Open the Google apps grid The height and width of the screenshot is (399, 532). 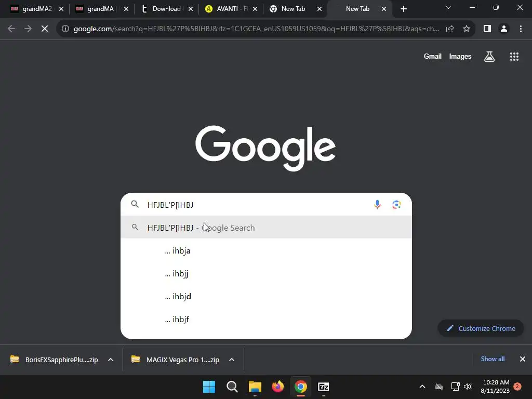click(x=514, y=57)
